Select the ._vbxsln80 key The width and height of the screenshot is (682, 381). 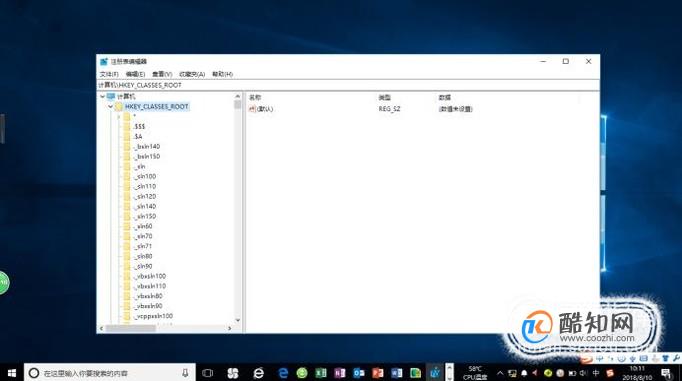coord(148,297)
